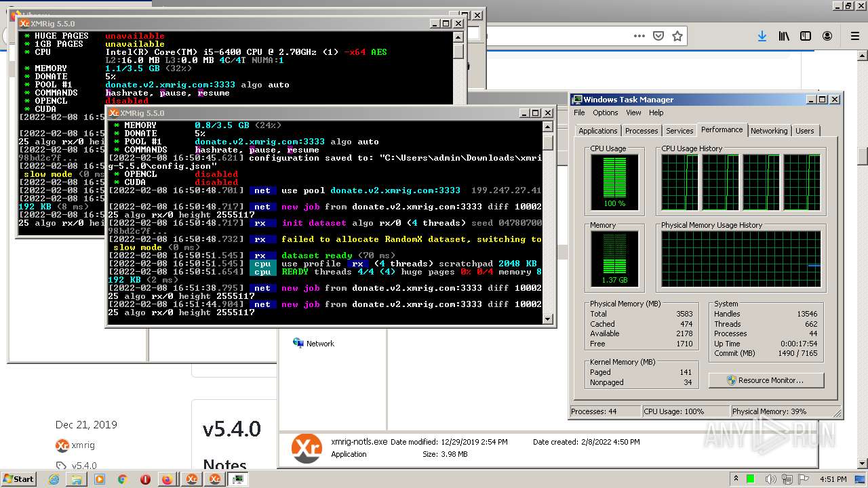The height and width of the screenshot is (488, 868).
Task: Click xmrig-notls.exe file name in details pane
Action: click(359, 441)
